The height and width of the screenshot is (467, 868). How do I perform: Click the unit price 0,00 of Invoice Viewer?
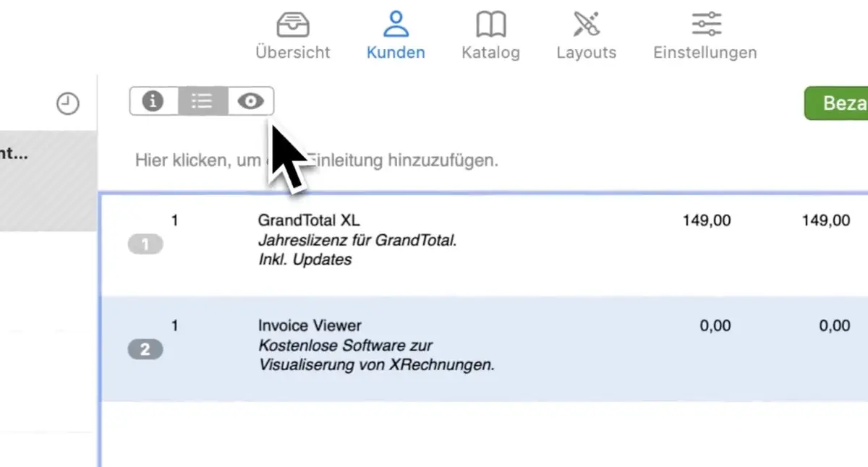click(x=715, y=326)
